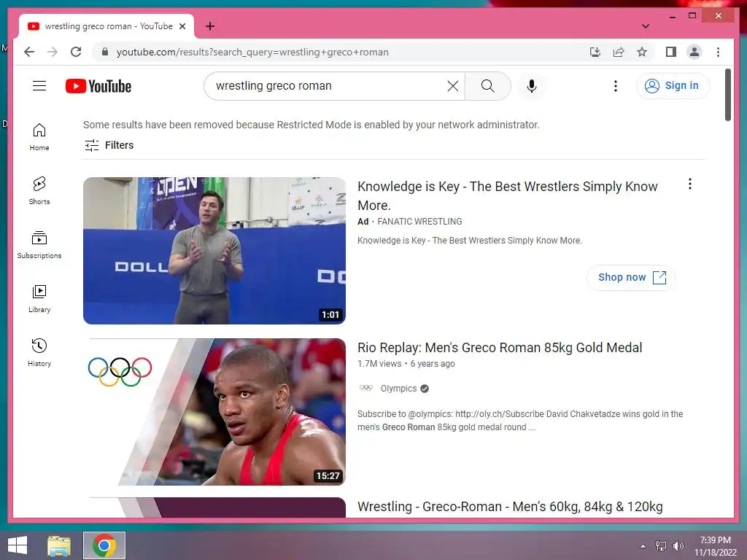Screen dimensions: 747x560
Task: Click the share this page icon
Action: tap(619, 52)
